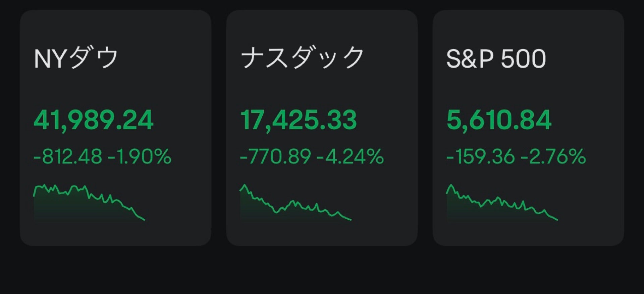Tap the -770.89 change amount
Viewport: 644px width, 294px height.
coord(275,156)
